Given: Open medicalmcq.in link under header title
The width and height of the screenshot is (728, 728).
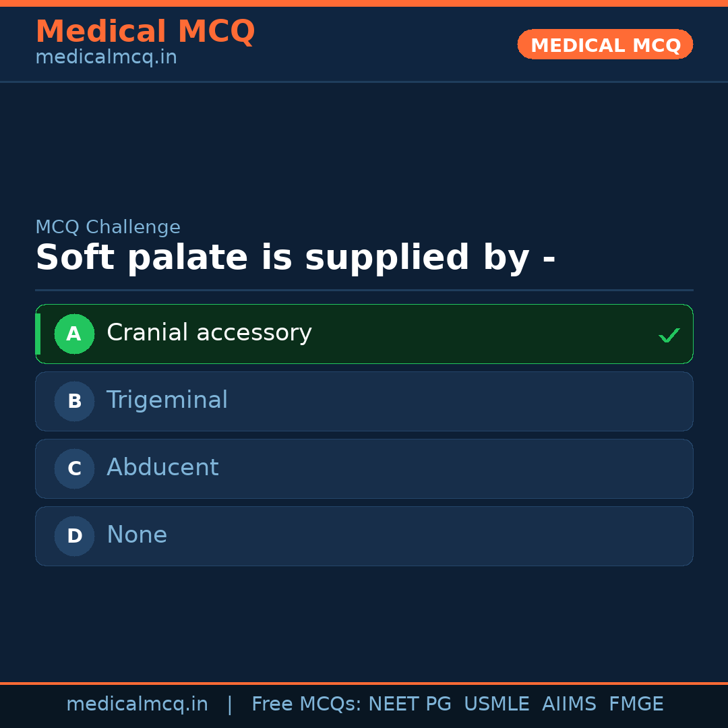Looking at the screenshot, I should (x=106, y=57).
